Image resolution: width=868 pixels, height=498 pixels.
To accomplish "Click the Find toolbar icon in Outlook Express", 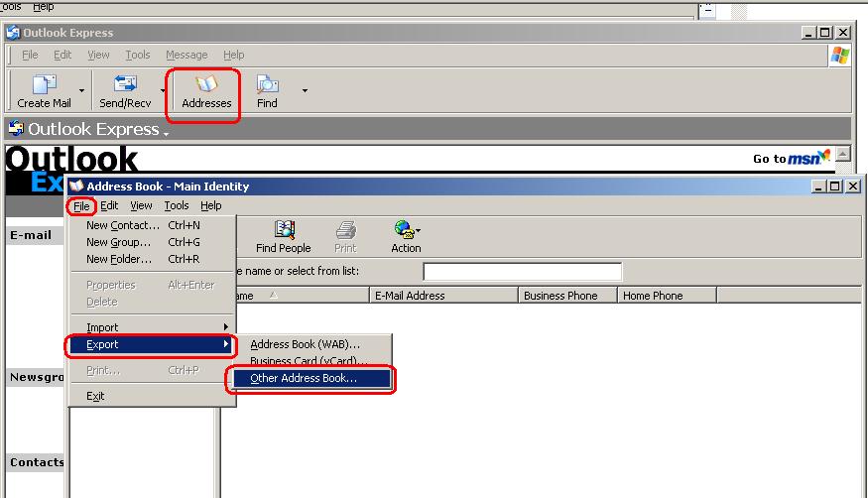I will pos(267,92).
